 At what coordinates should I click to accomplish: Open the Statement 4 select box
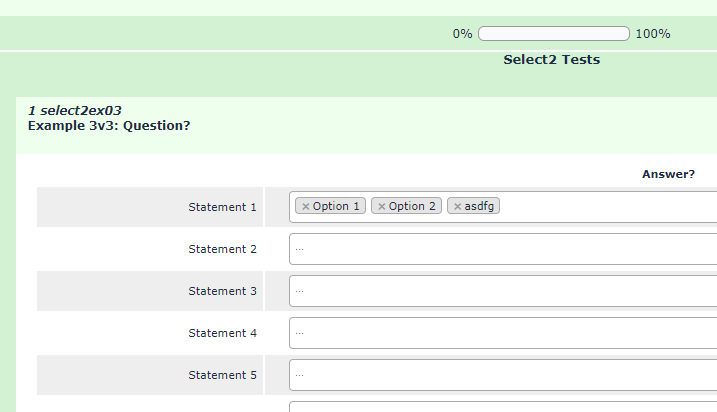[x=502, y=333]
